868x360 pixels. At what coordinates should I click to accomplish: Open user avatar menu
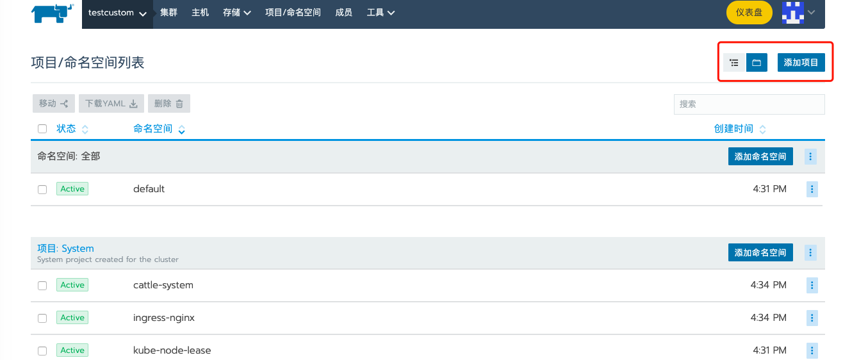coord(799,12)
